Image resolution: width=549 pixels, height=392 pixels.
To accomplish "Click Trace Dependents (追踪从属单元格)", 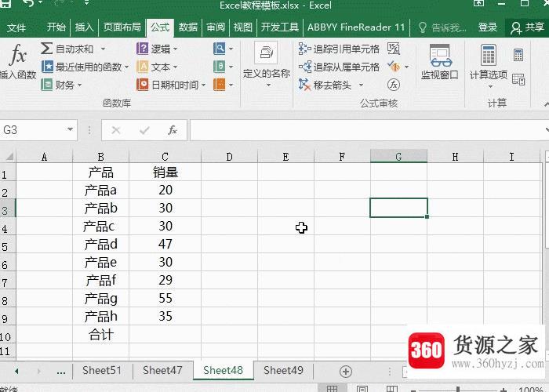I will point(339,67).
